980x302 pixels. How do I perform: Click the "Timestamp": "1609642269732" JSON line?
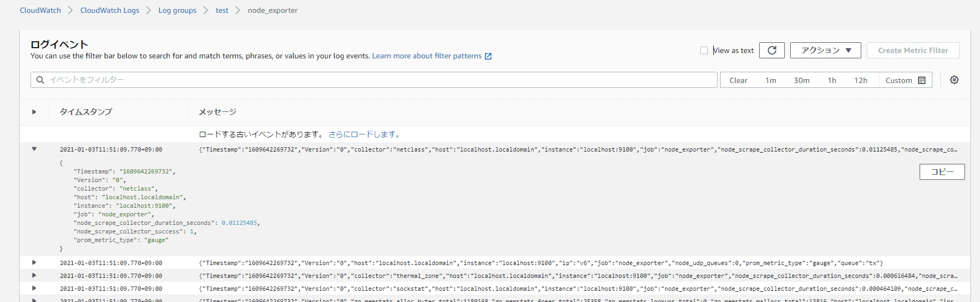coord(125,171)
